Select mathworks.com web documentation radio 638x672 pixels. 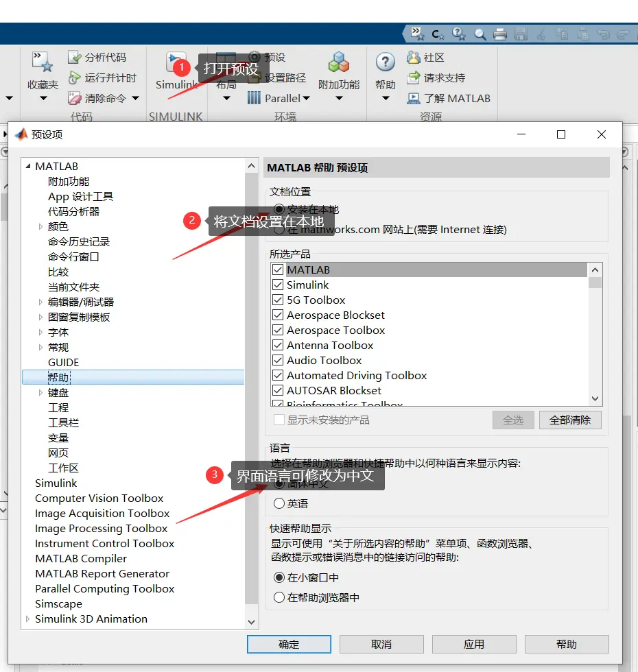pos(279,230)
